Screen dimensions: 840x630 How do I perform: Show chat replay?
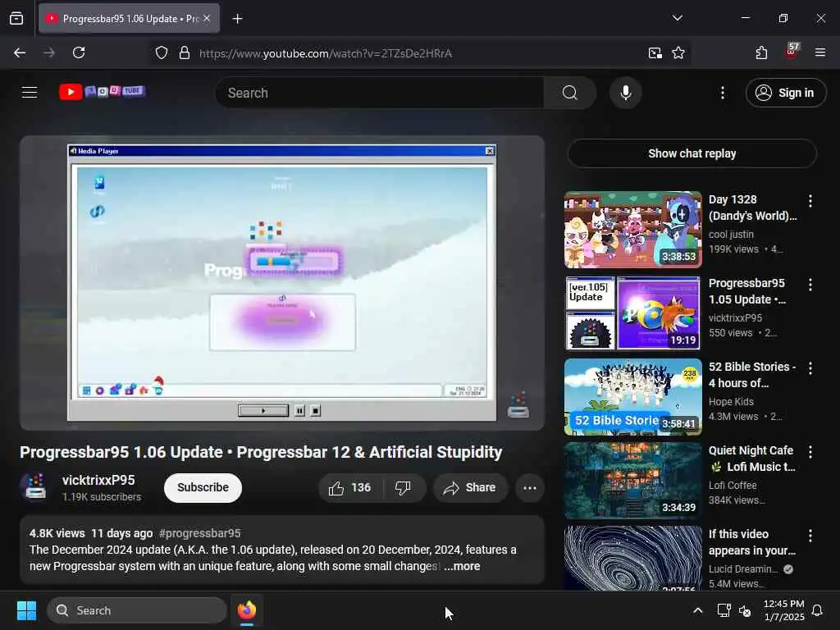[692, 153]
